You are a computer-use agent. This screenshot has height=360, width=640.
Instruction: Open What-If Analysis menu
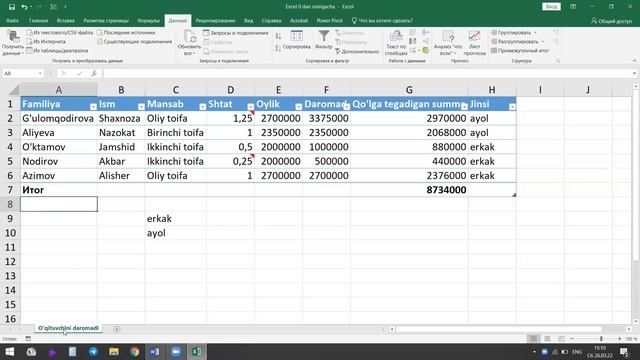[448, 43]
